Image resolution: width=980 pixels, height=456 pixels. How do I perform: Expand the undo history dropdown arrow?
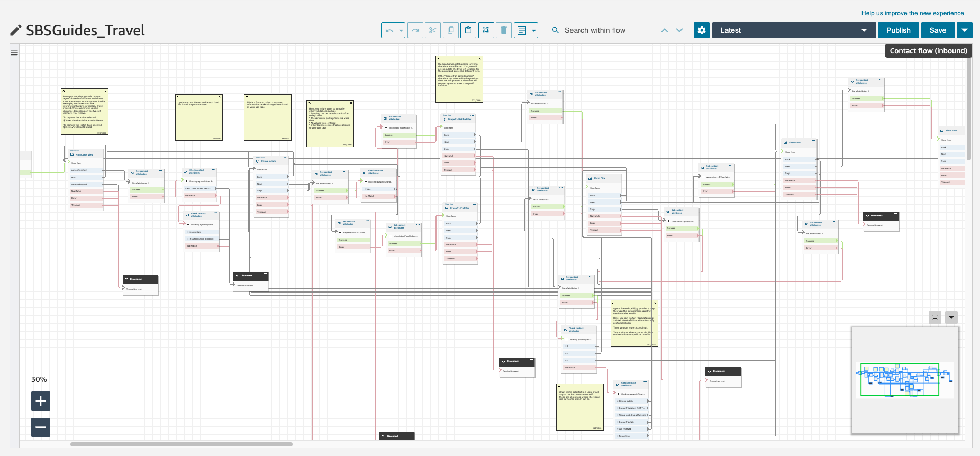tap(401, 30)
